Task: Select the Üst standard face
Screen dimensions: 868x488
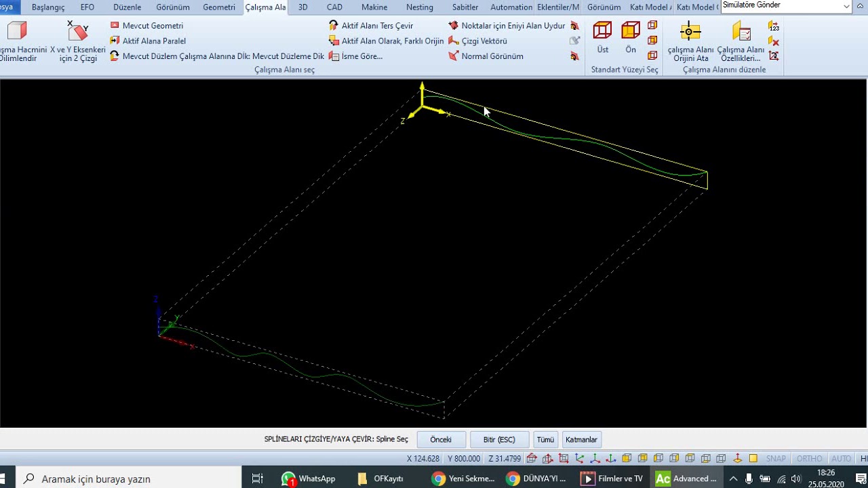Action: pyautogui.click(x=602, y=38)
